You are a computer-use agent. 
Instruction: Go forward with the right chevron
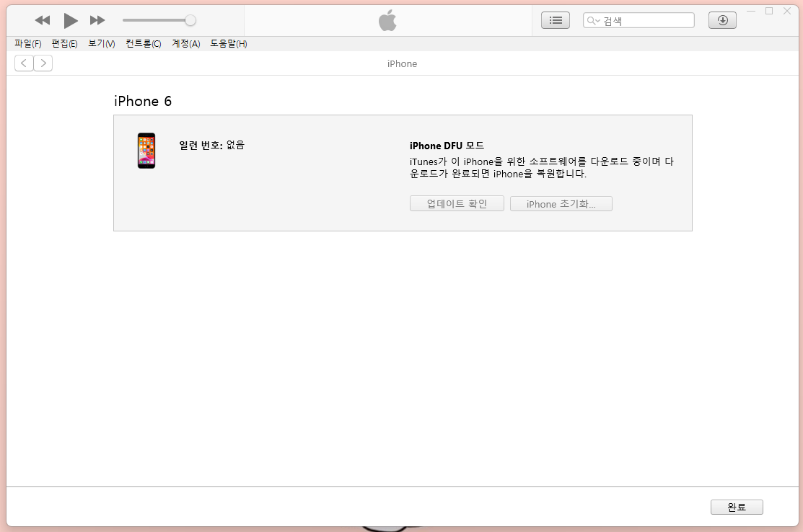(43, 63)
